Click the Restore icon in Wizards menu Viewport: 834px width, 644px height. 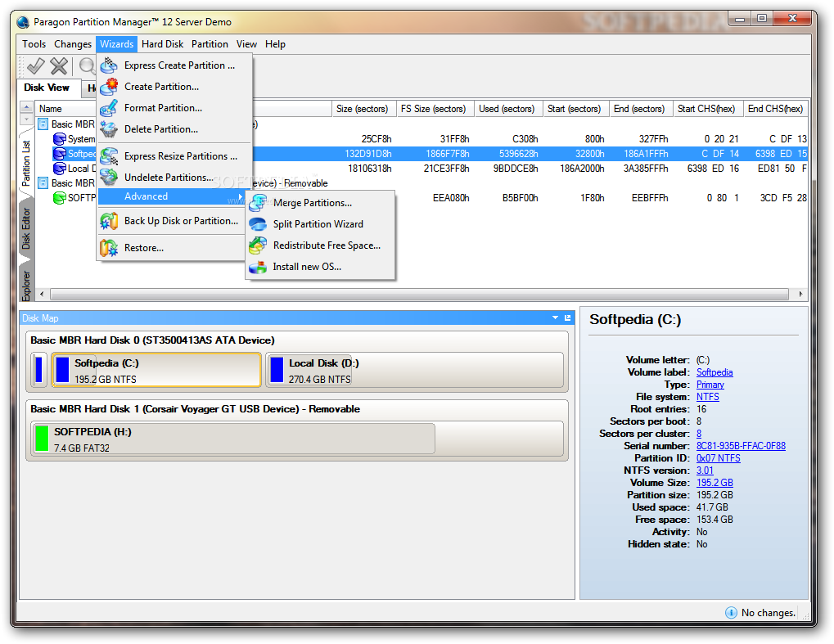(x=109, y=248)
